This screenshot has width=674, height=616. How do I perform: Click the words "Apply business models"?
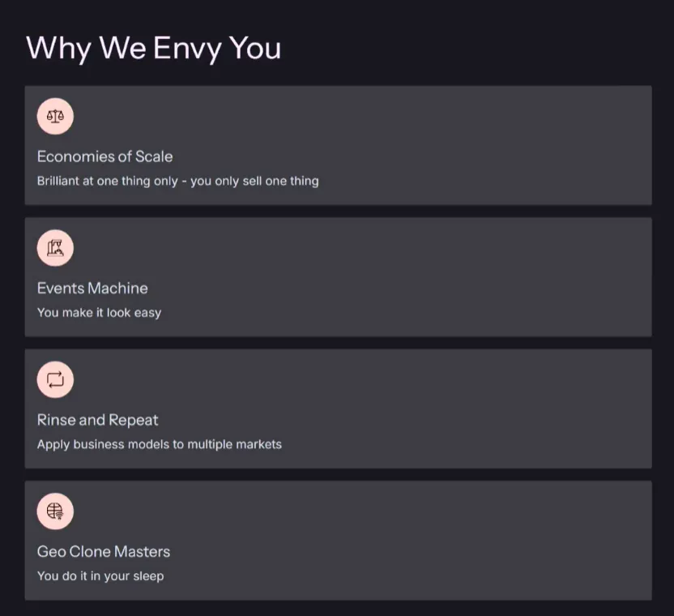pyautogui.click(x=87, y=444)
